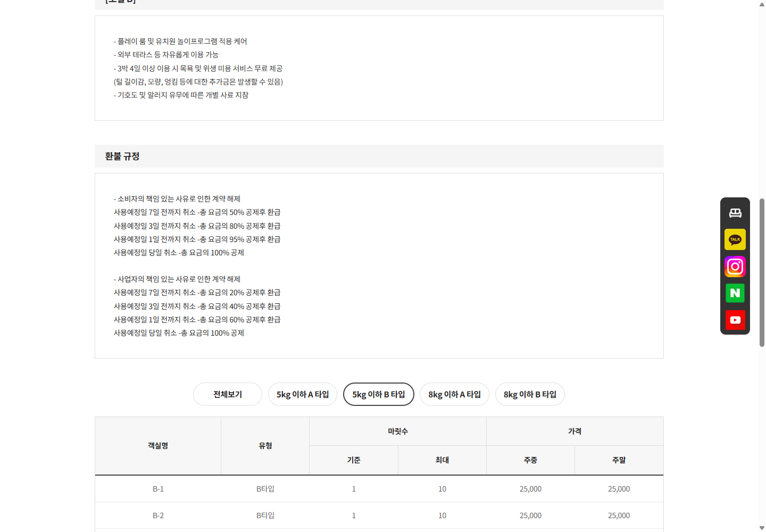Click the 50% 공제후 환급 line
The height and width of the screenshot is (532, 766).
pos(197,212)
